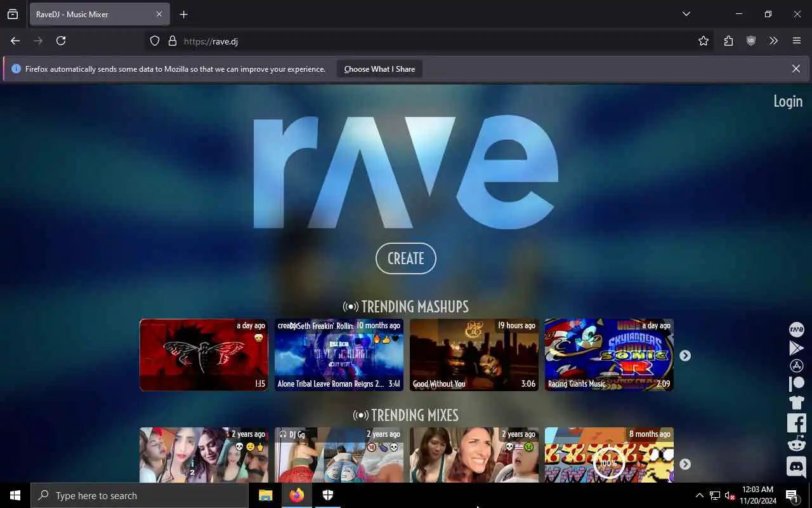812x508 pixels.
Task: Open the merchandise t-shirt icon
Action: pyautogui.click(x=796, y=402)
